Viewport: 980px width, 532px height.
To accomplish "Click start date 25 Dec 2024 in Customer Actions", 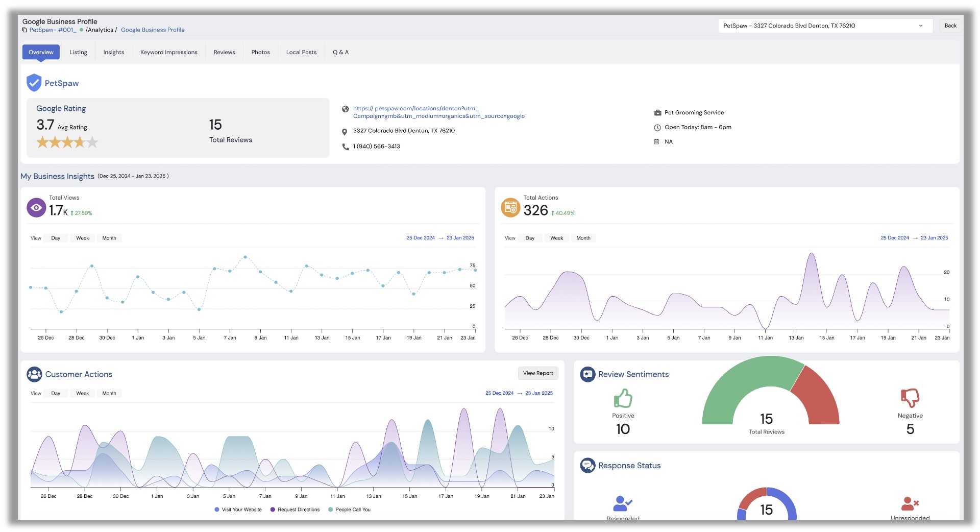I will click(x=499, y=393).
